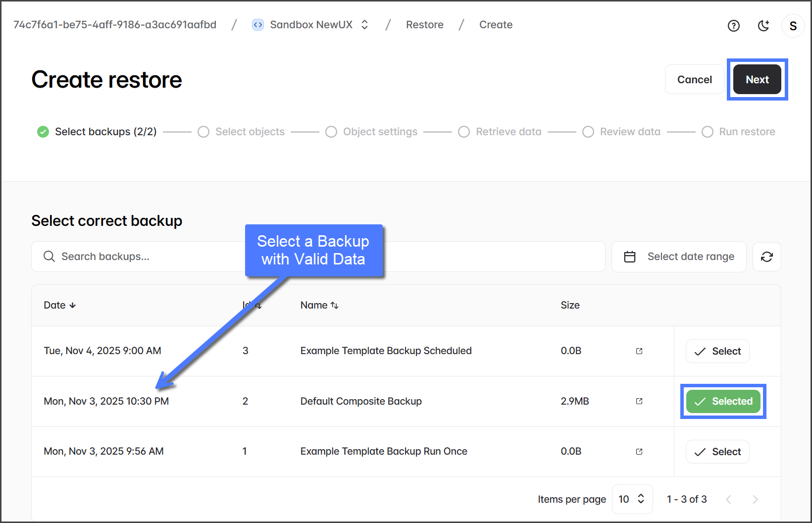Select the Example Template Backup Run Once backup
Screen dimensions: 812x523
click(x=717, y=452)
